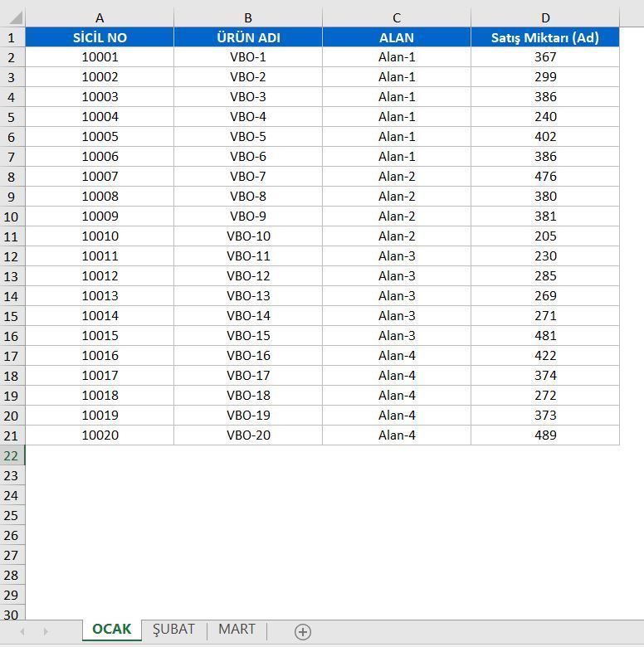Select sales value 240
The width and height of the screenshot is (644, 647).
[x=545, y=116]
